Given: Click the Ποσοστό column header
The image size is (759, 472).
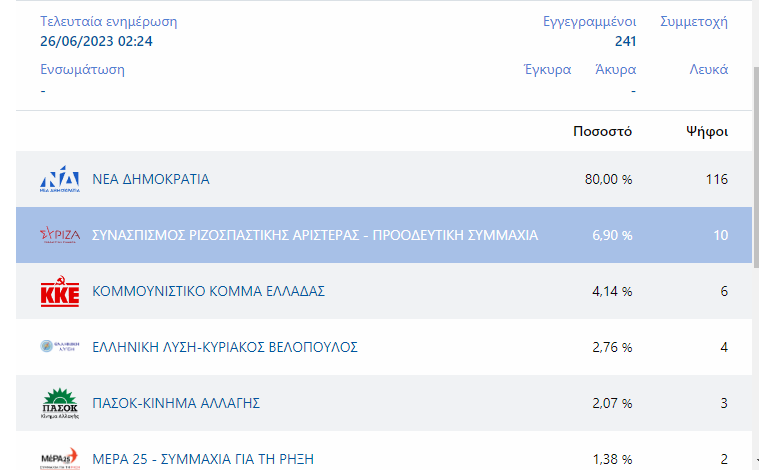Looking at the screenshot, I should coord(602,132).
